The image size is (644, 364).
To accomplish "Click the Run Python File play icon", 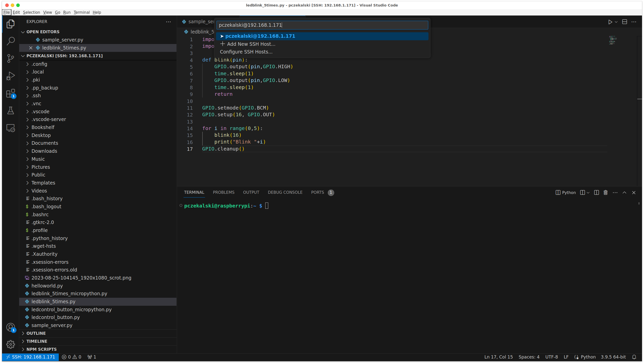I will pyautogui.click(x=610, y=22).
